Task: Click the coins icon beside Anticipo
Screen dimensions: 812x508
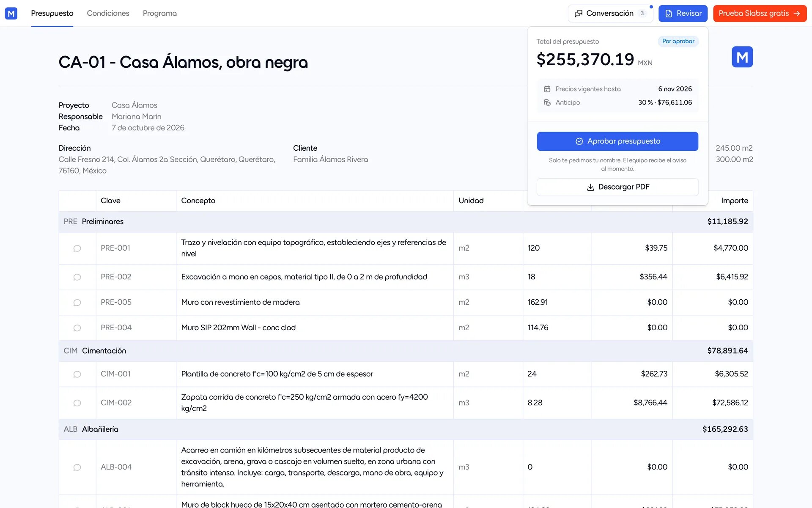Action: 547,102
